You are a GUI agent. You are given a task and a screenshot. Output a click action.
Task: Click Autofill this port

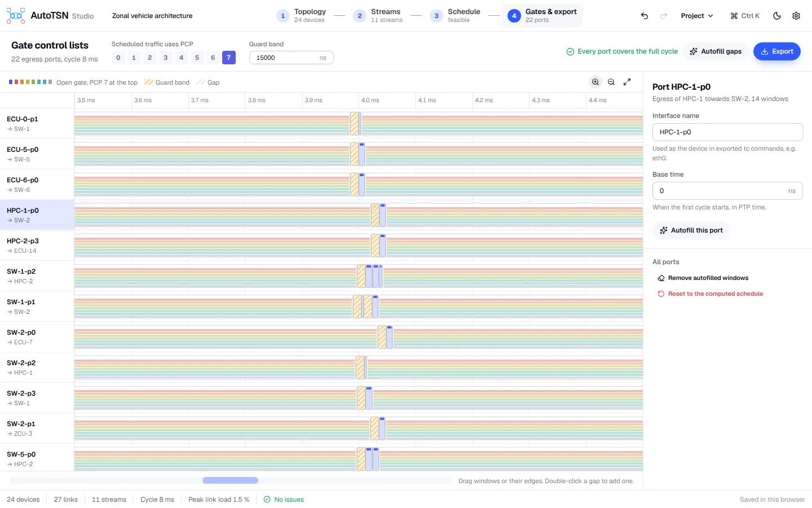point(691,230)
